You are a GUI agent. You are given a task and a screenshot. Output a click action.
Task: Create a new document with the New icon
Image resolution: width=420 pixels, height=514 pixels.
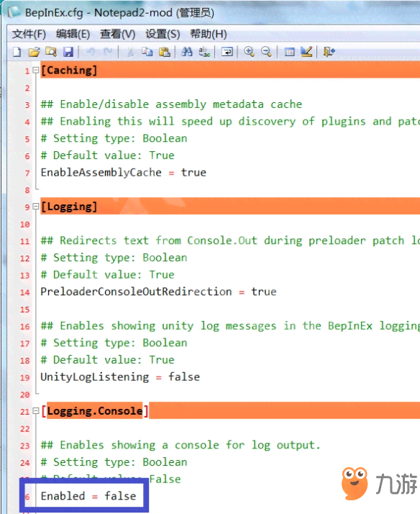pos(17,52)
